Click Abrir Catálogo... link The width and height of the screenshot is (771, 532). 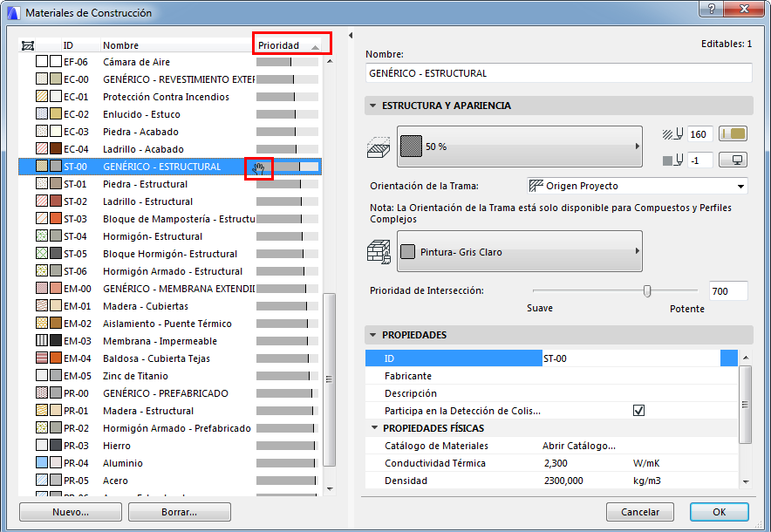pyautogui.click(x=579, y=446)
